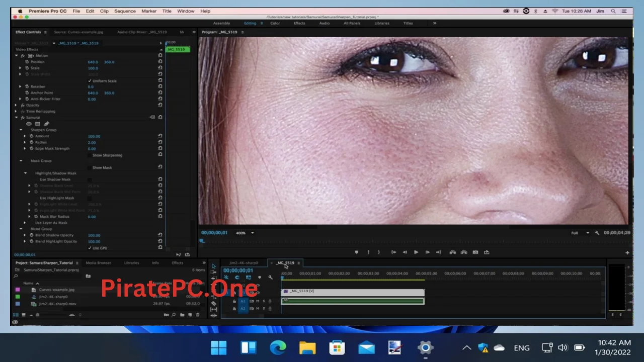Click new bin folder icon in Project panel

182,315
